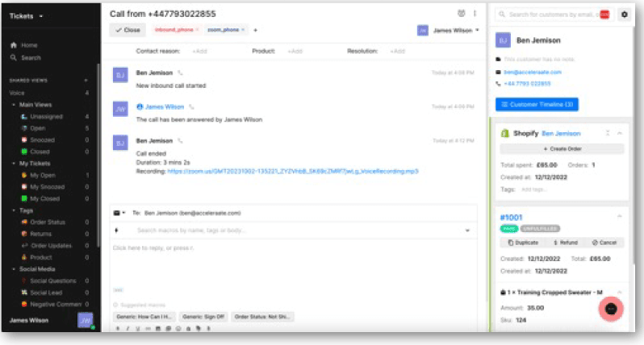Collapse the Main Views section
This screenshot has height=345, width=644.
[x=14, y=105]
